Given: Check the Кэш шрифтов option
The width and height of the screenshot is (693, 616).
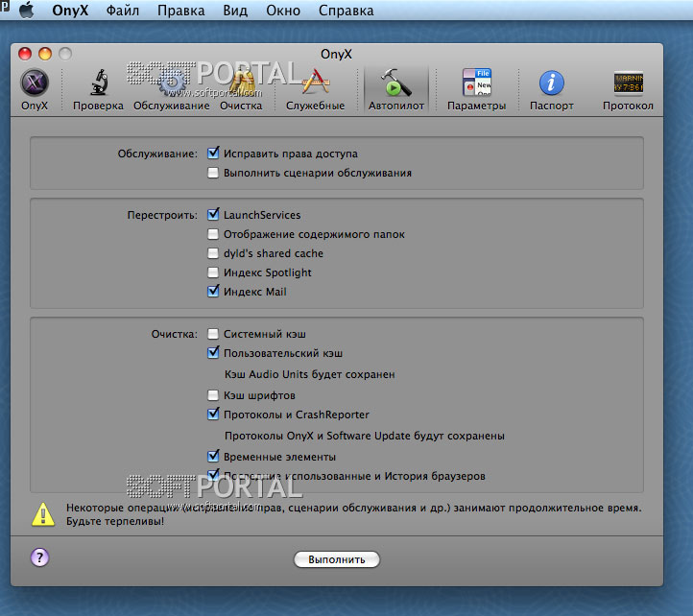Looking at the screenshot, I should pos(213,395).
